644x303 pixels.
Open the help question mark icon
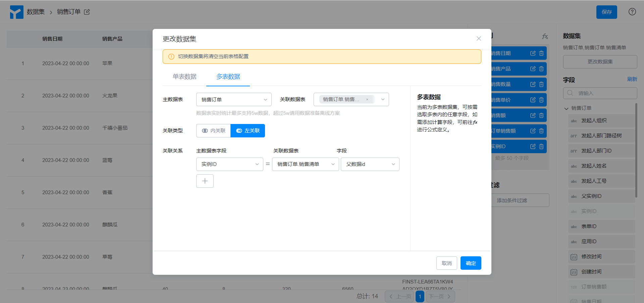point(632,12)
